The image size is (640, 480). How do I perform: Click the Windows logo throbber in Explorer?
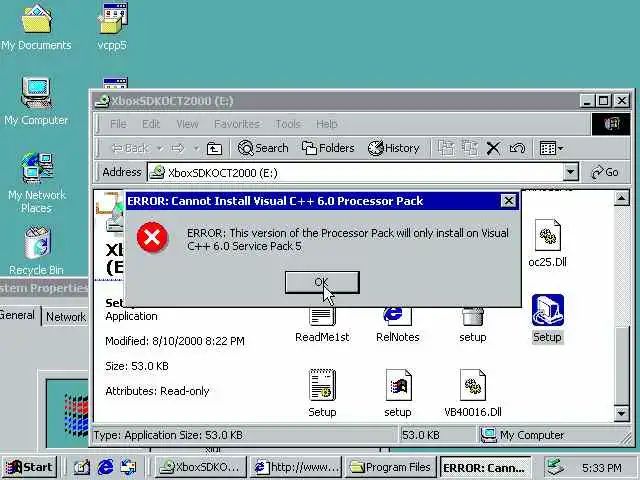click(611, 124)
